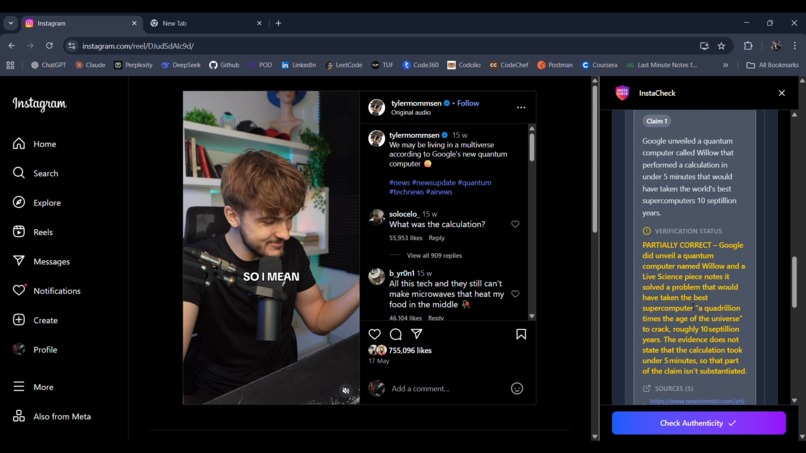Open the #newsupdate hashtag

pos(433,182)
